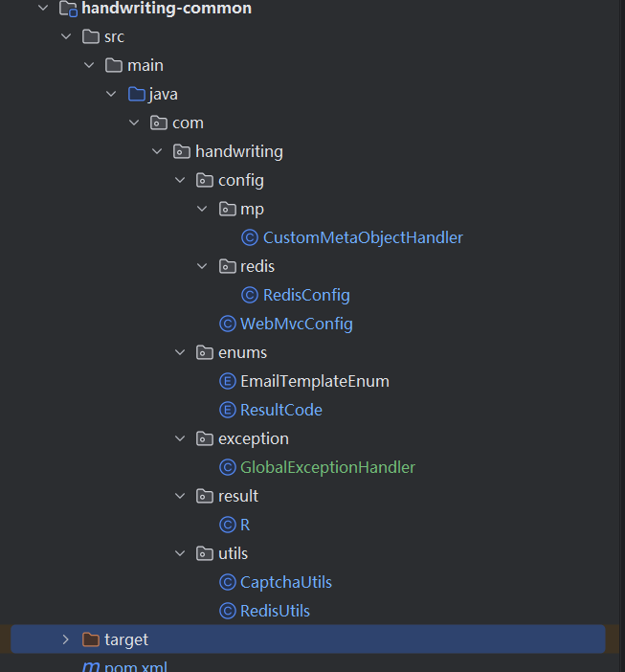Collapse the enums package chevron
The height and width of the screenshot is (672, 625).
[x=180, y=352]
